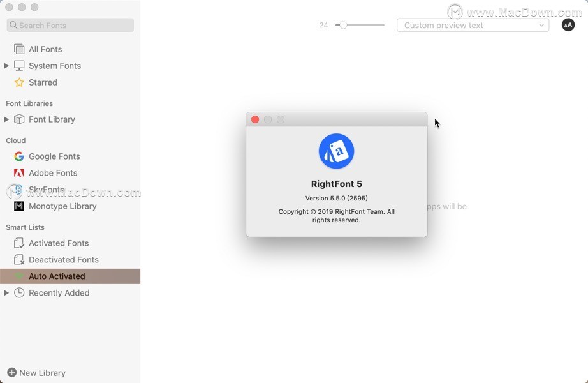This screenshot has width=588, height=383.
Task: Click the font size value 24
Action: [323, 25]
